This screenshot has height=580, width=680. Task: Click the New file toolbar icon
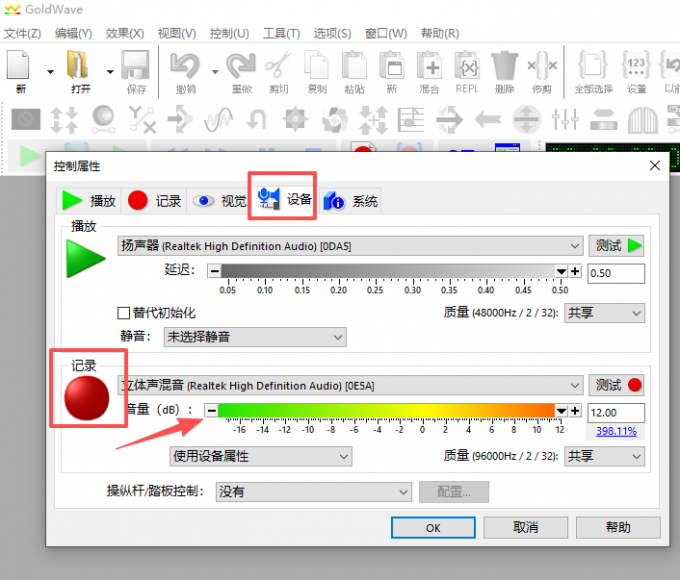click(x=21, y=67)
